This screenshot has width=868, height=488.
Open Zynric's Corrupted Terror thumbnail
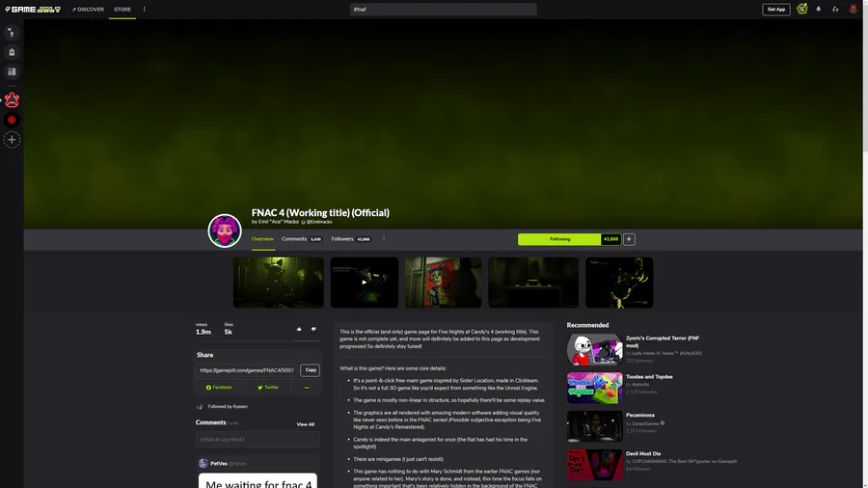pos(594,349)
